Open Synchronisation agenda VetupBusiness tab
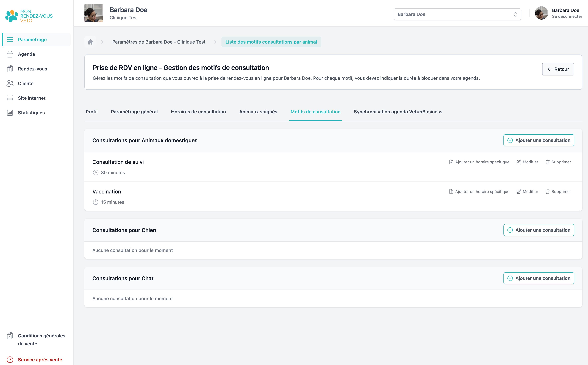This screenshot has height=365, width=588. [x=398, y=112]
